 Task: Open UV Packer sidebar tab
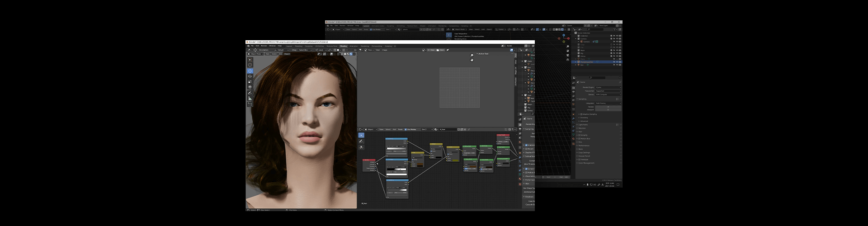coord(516,81)
